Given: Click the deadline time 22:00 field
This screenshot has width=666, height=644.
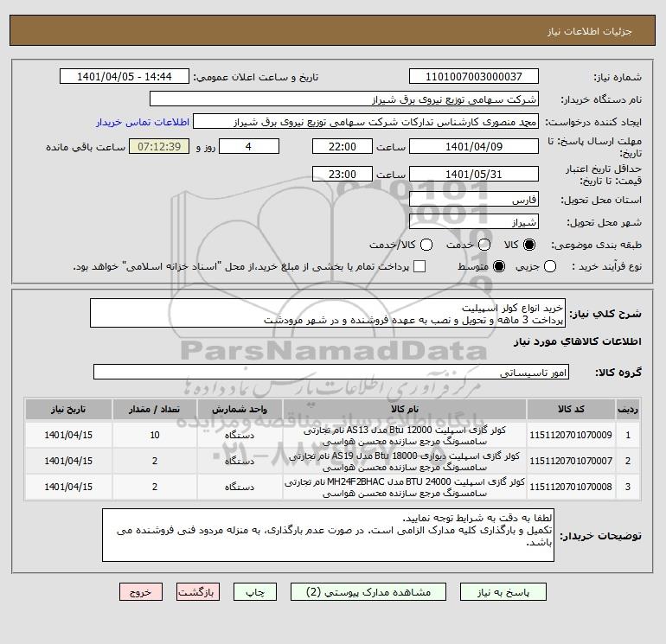Looking at the screenshot, I should point(343,146).
